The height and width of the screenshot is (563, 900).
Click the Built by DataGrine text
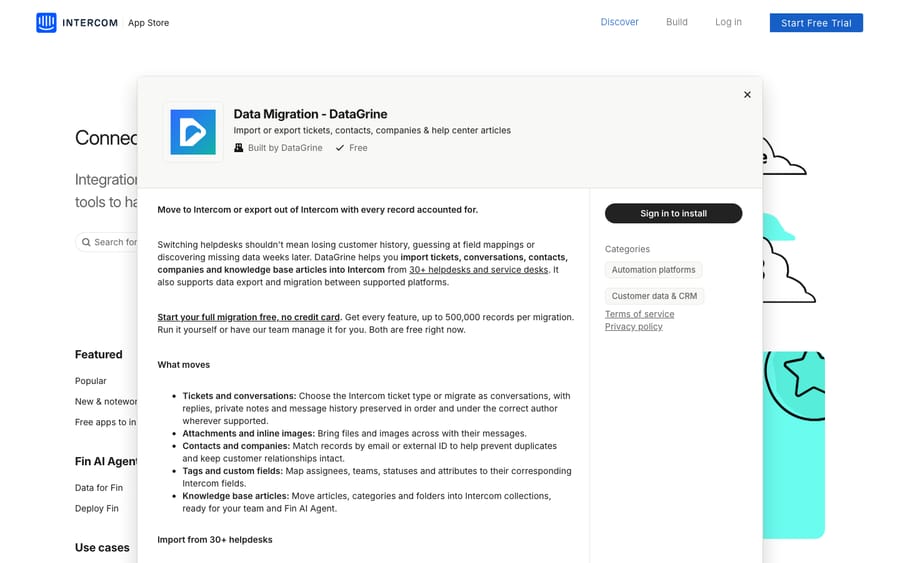point(285,148)
